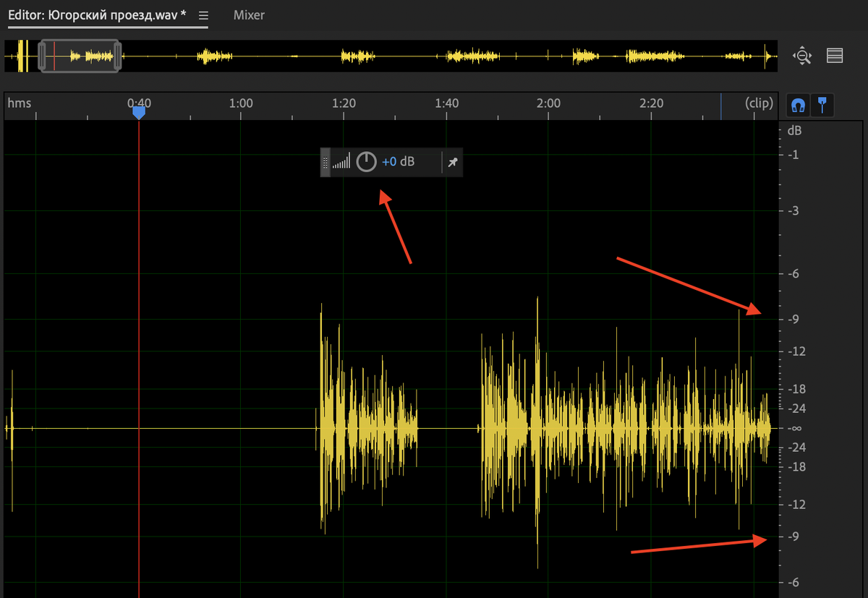Open the Editor panel menu icon
The width and height of the screenshot is (868, 598).
[204, 15]
